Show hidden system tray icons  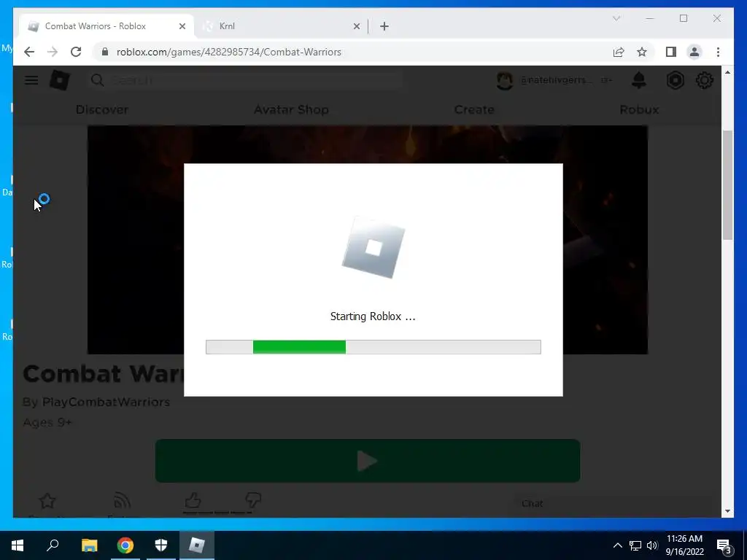pyautogui.click(x=617, y=545)
